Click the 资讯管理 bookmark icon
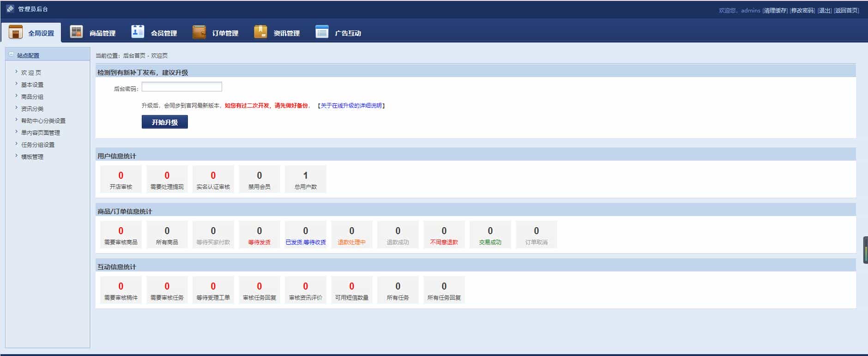This screenshot has width=868, height=356. (x=260, y=32)
